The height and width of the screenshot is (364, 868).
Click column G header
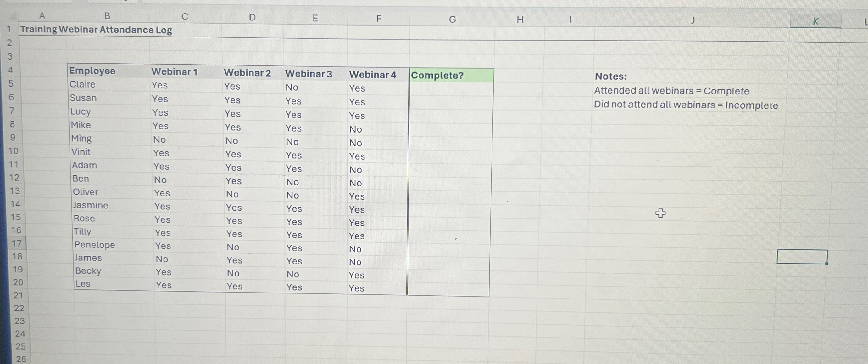click(x=452, y=20)
